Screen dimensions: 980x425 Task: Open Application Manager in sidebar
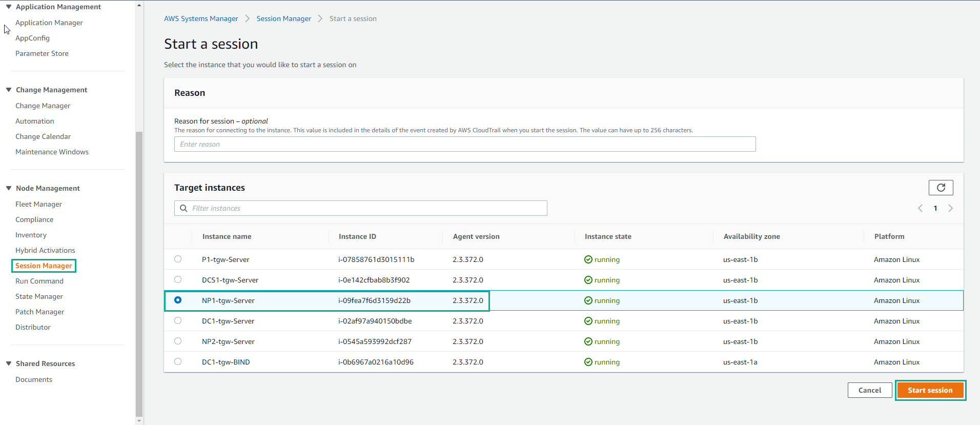49,23
